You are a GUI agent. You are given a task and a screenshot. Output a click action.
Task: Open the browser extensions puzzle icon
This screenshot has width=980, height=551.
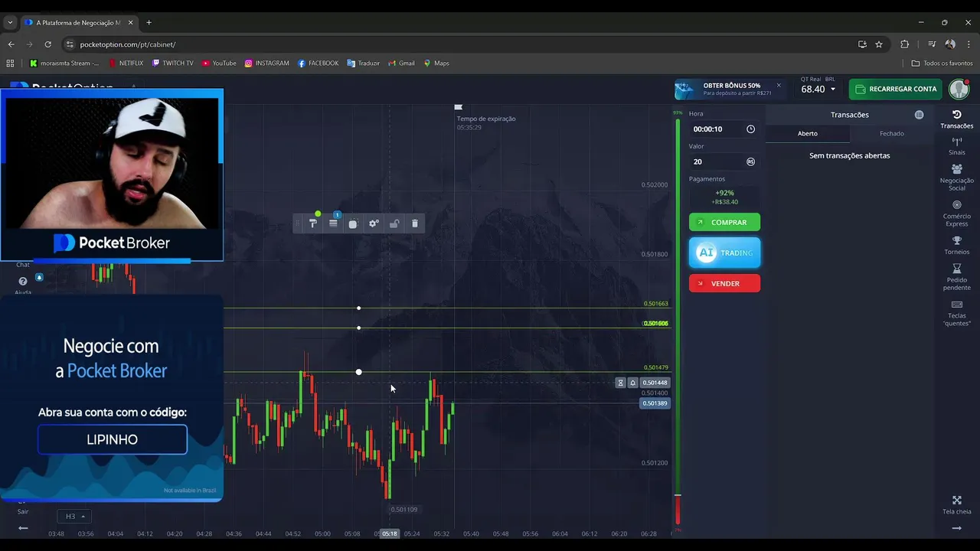[x=904, y=44]
